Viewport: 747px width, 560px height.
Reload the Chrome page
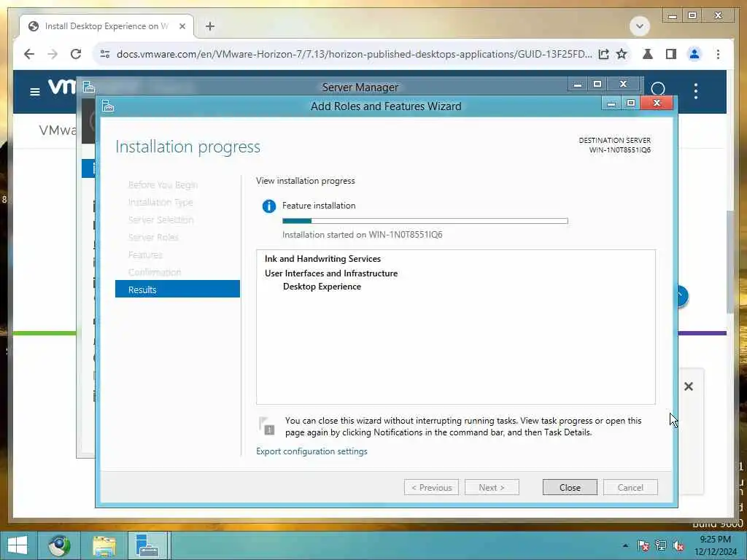[76, 54]
